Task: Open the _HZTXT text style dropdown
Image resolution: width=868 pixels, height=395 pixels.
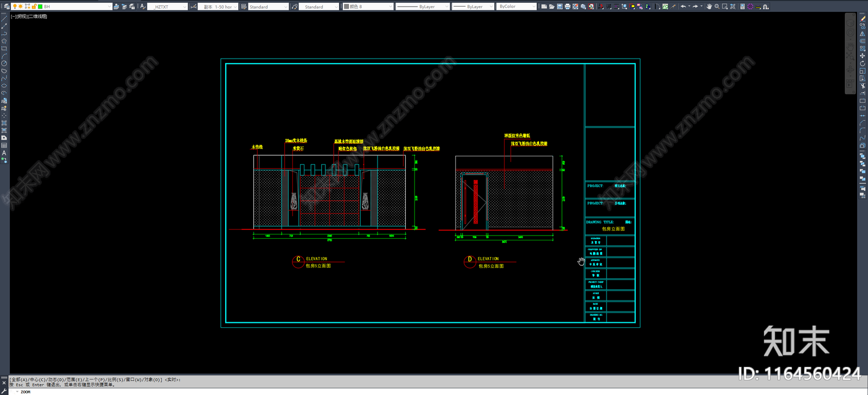Action: (x=184, y=7)
